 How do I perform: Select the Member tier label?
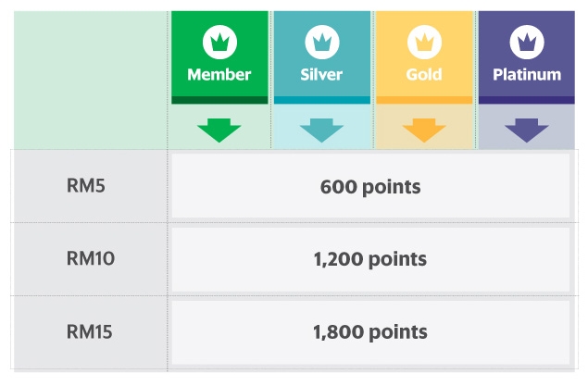click(x=219, y=74)
